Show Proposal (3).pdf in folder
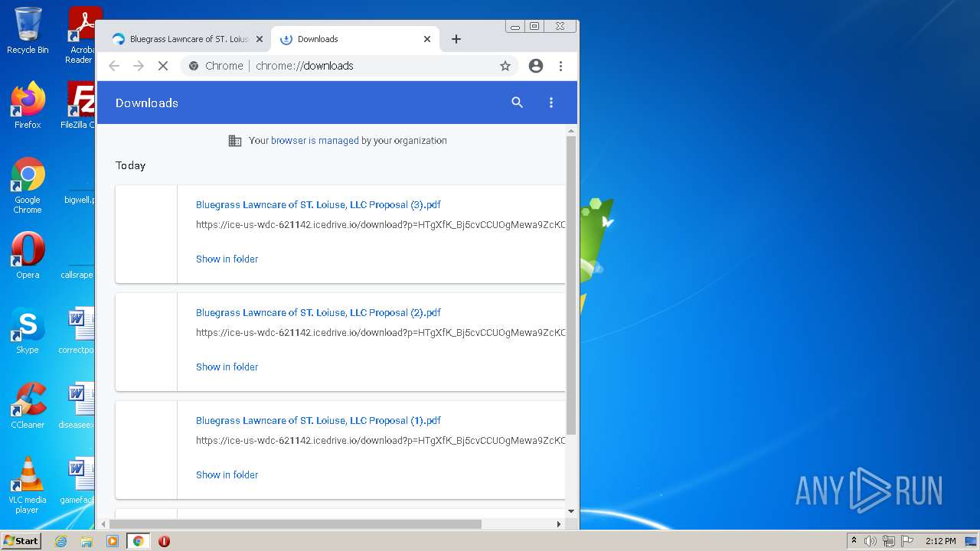Viewport: 980px width, 551px height. click(227, 259)
